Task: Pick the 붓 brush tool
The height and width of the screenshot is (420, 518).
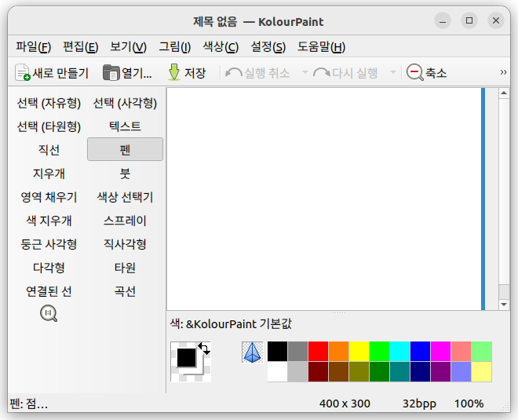Action: point(125,173)
